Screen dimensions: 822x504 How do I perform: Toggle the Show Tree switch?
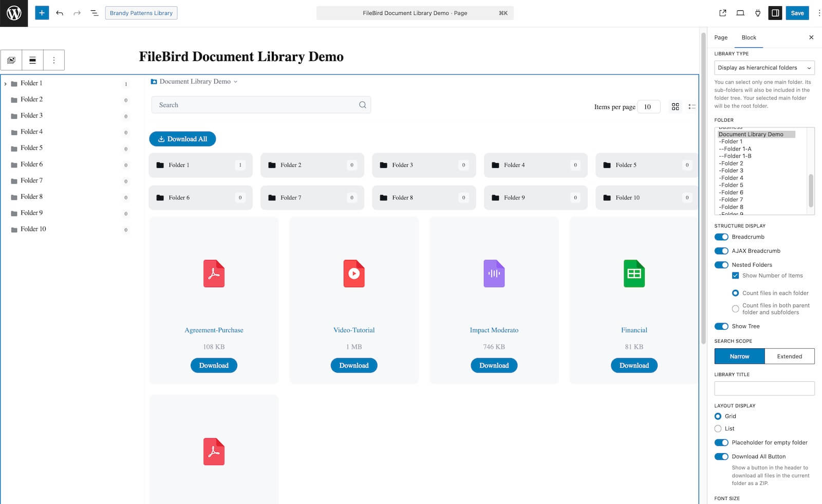tap(721, 326)
